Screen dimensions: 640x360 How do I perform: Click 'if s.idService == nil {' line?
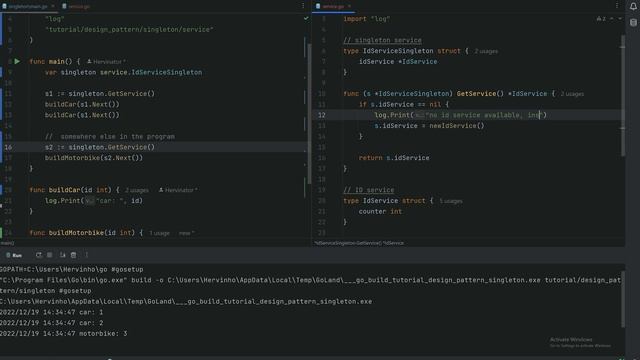coord(404,104)
